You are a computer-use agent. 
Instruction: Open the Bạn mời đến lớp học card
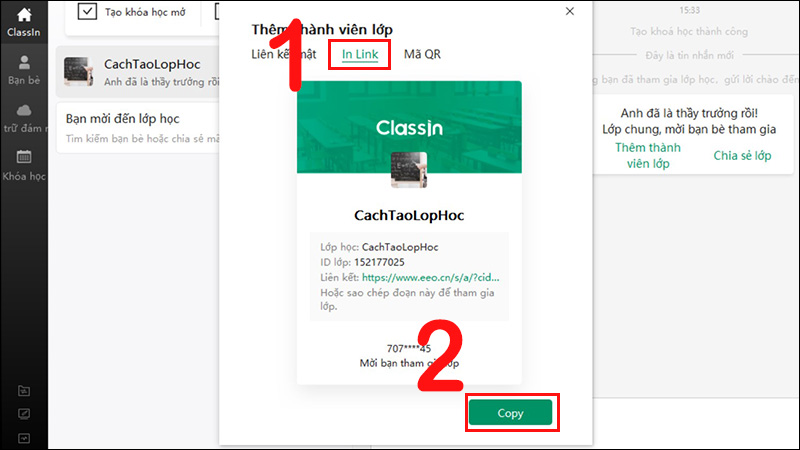(138, 128)
